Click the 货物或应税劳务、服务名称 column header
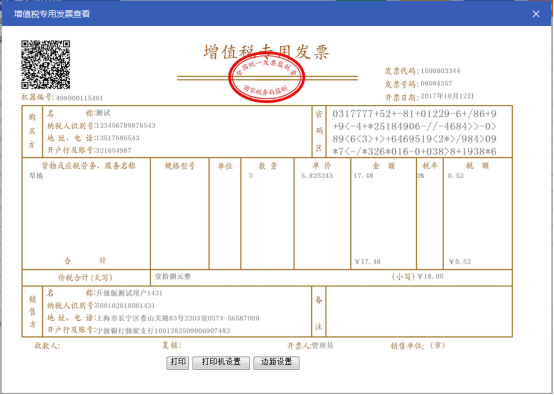The image size is (554, 395). (88, 166)
